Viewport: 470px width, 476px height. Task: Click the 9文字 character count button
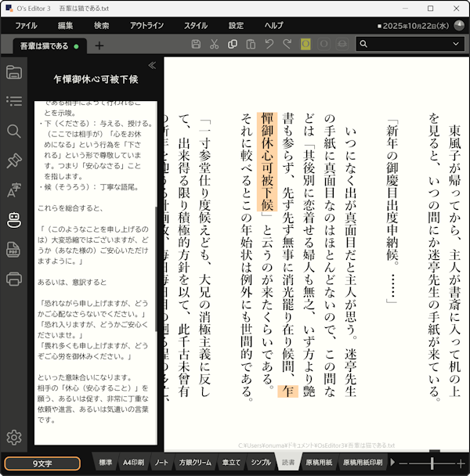click(x=41, y=463)
